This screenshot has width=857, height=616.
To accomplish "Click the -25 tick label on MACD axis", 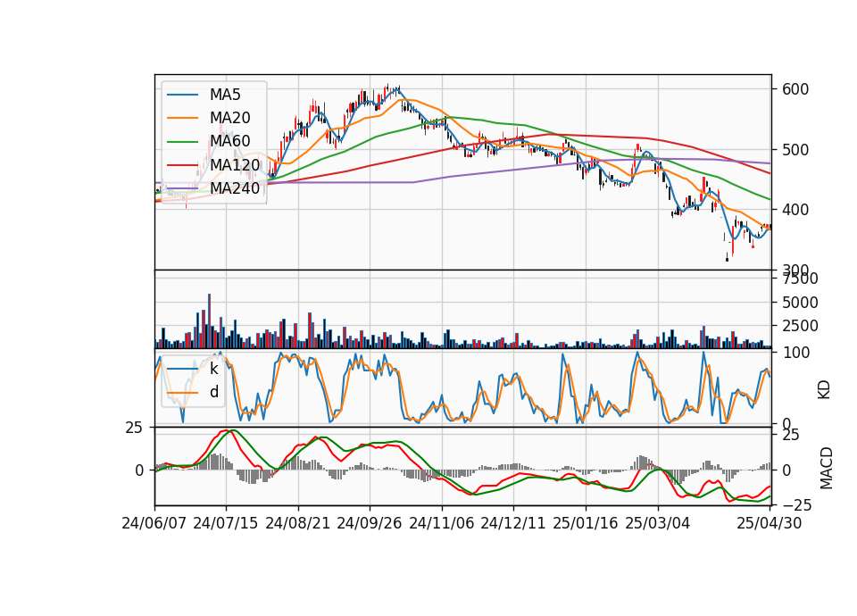I will (797, 506).
